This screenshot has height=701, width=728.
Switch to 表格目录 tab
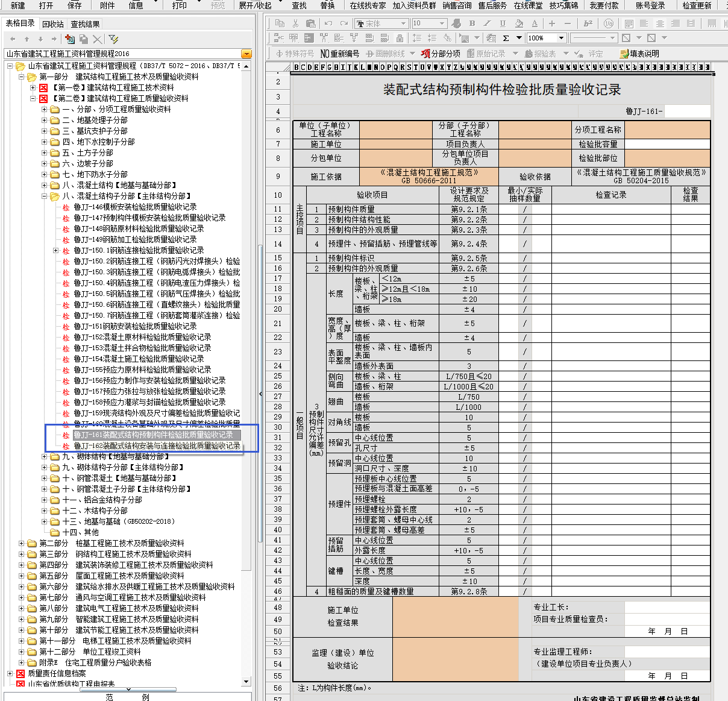tap(20, 23)
